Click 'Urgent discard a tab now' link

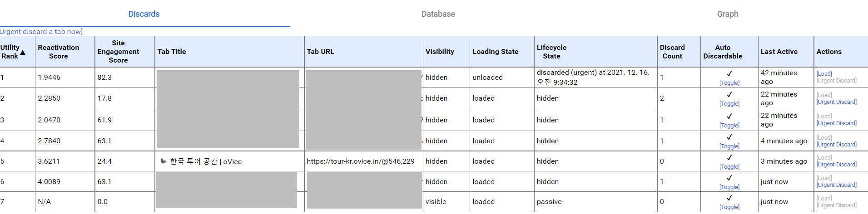pyautogui.click(x=41, y=32)
